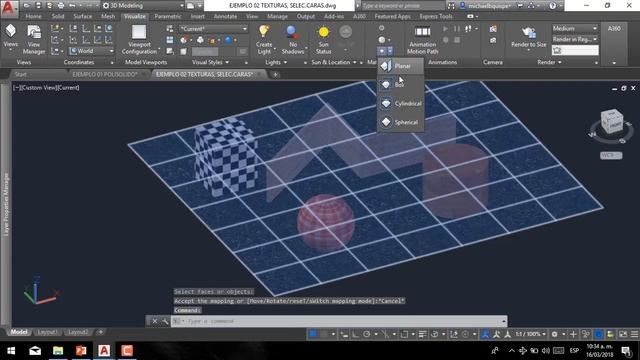Toggle polar tracking in the status bar
This screenshot has width=640, height=360.
coord(367,334)
